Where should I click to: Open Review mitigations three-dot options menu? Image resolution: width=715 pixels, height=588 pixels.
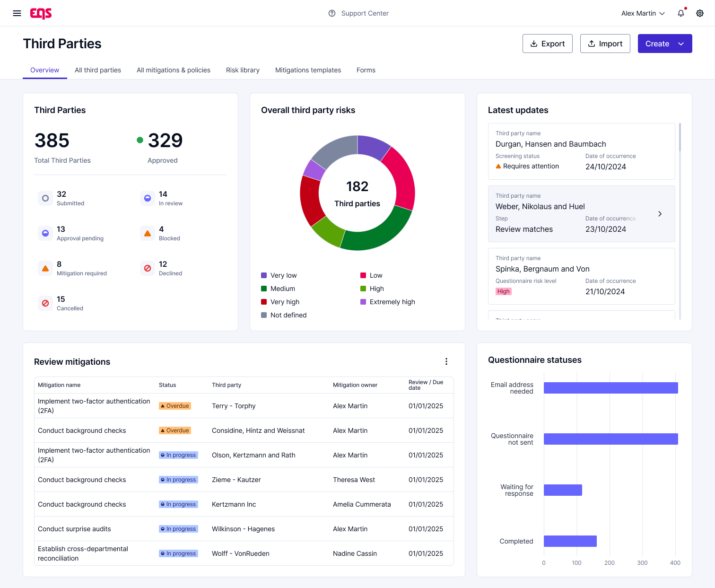[446, 361]
